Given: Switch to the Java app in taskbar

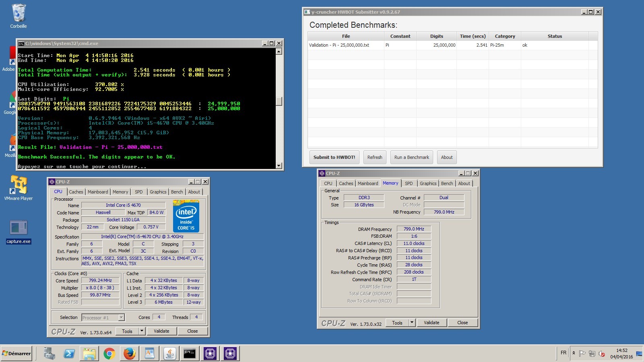Looking at the screenshot, I should point(169,354).
